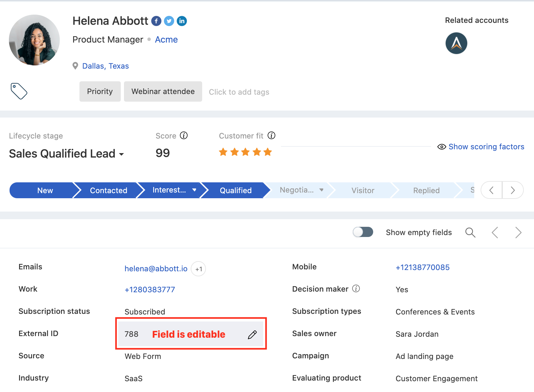Image resolution: width=534 pixels, height=392 pixels.
Task: Open Helena's Twitter profile icon
Action: click(169, 21)
